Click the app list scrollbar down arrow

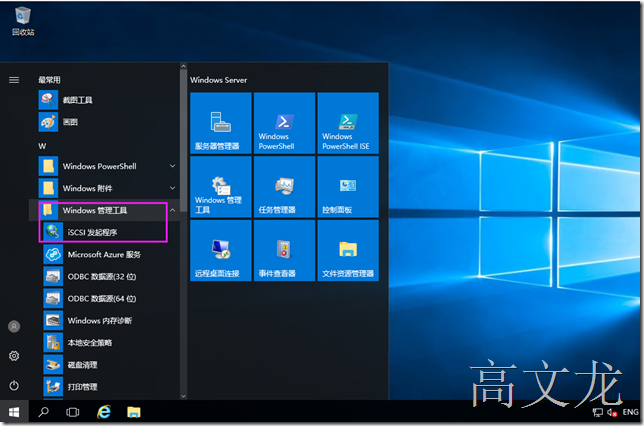tap(184, 396)
